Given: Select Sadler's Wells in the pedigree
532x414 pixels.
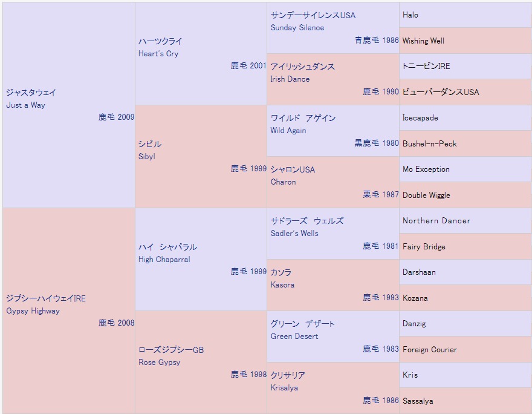Looking at the screenshot, I should (x=307, y=221).
